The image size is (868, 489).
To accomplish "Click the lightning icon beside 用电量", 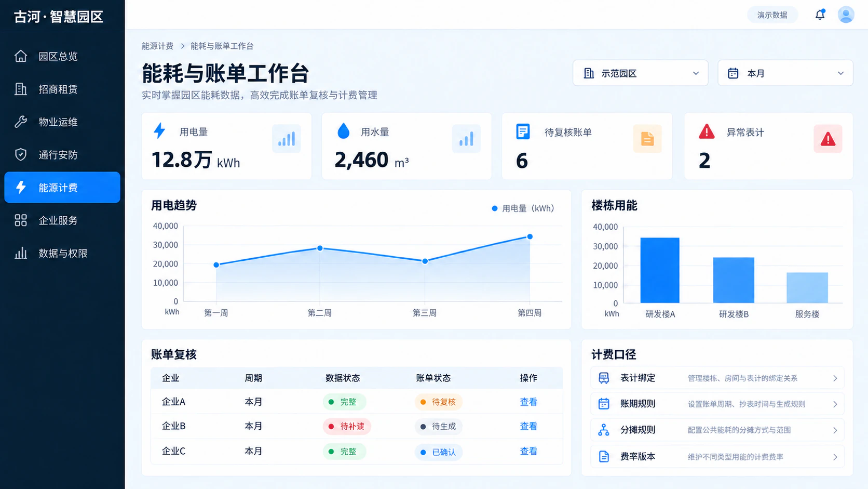I will 160,130.
